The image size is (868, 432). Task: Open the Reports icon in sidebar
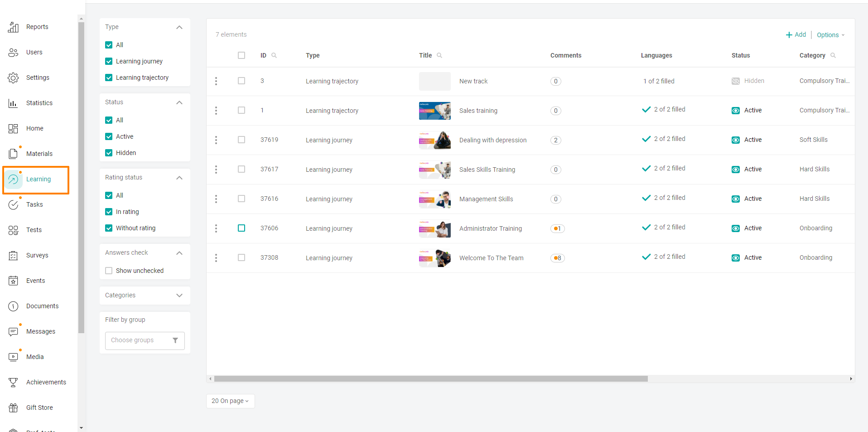pos(13,27)
